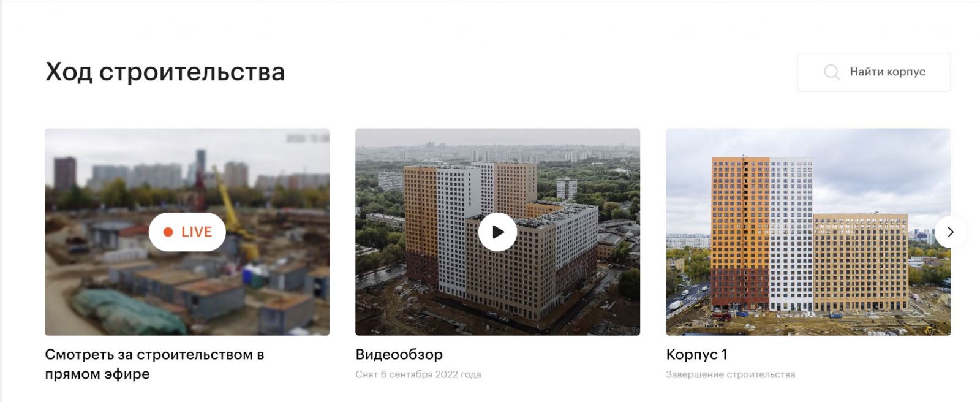Click the magnifier search icon
The height and width of the screenshot is (402, 980).
pos(832,72)
